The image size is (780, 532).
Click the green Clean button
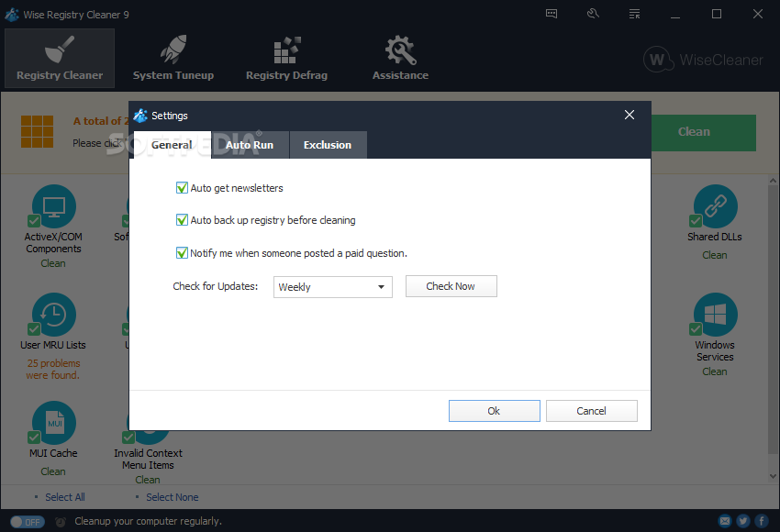point(704,132)
